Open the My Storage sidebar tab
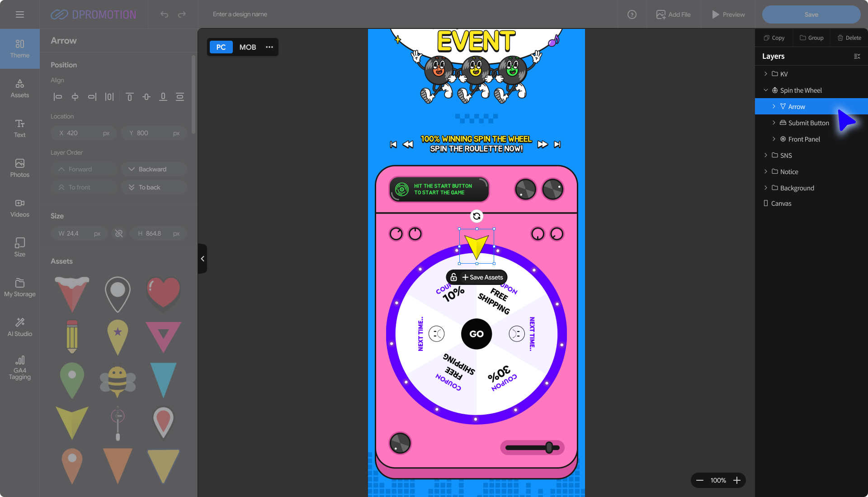Screen dimensions: 868x497 click(20, 287)
